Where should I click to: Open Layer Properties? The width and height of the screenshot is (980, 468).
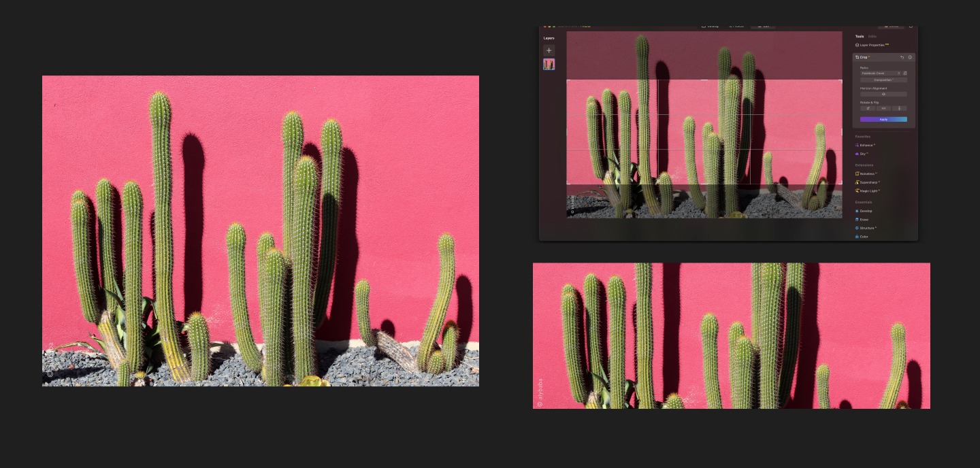pos(873,45)
